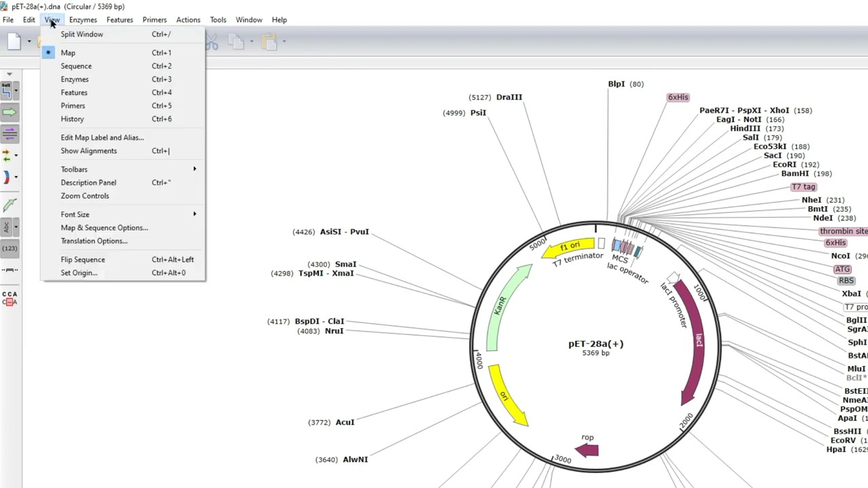868x488 pixels.
Task: Open dropdown arrow next to enzymes button
Action: [16, 90]
